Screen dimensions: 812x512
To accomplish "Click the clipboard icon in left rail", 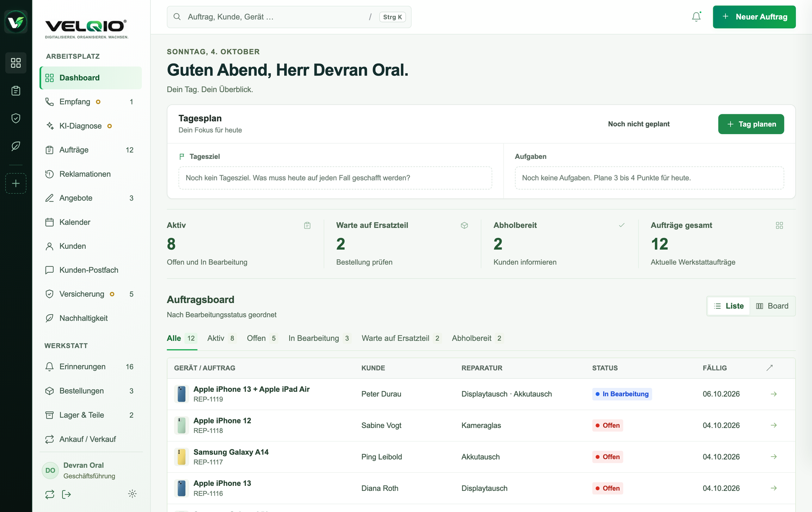I will pos(16,91).
